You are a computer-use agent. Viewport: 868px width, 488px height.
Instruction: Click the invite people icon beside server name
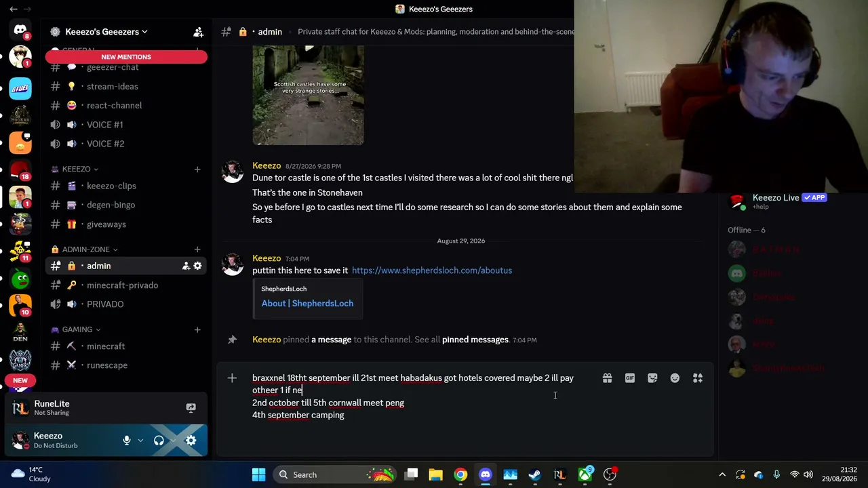click(198, 32)
